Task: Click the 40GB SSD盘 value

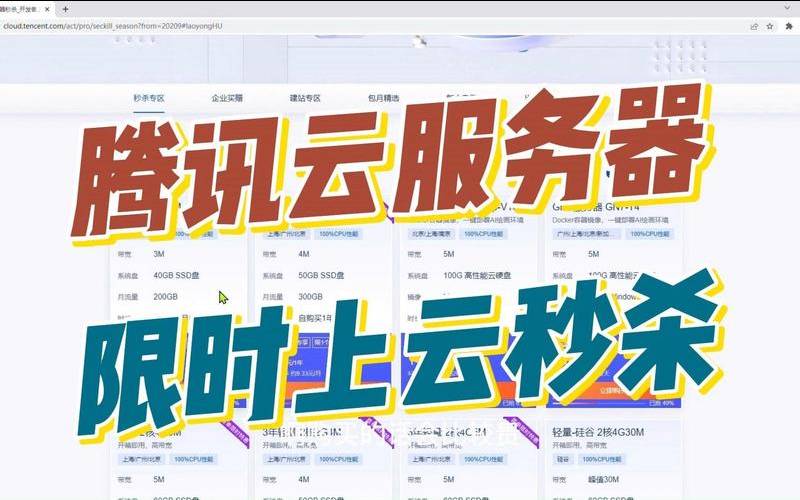Action: 176,276
